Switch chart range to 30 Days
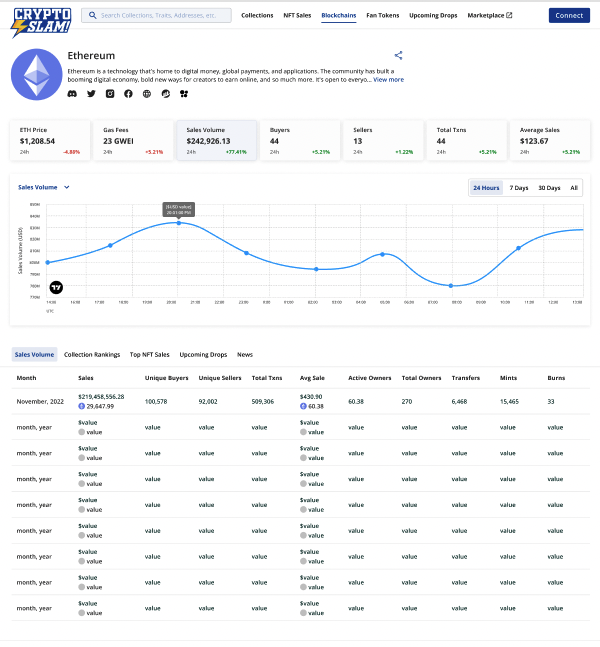Viewport: 600px width, 647px height. [x=549, y=188]
